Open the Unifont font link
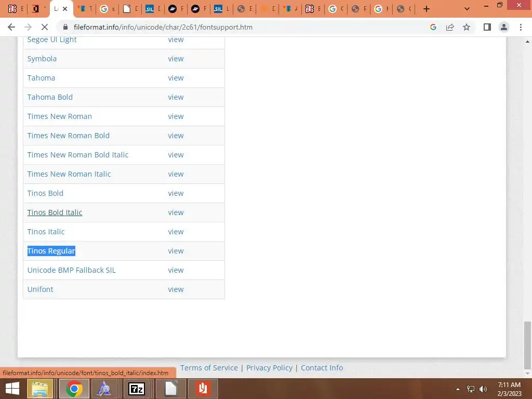The image size is (532, 399). pyautogui.click(x=41, y=289)
